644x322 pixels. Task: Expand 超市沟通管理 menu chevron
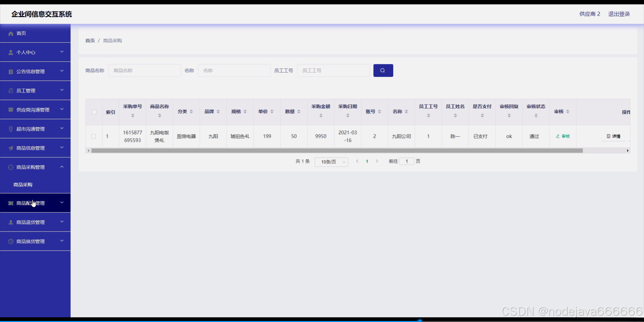click(x=62, y=128)
